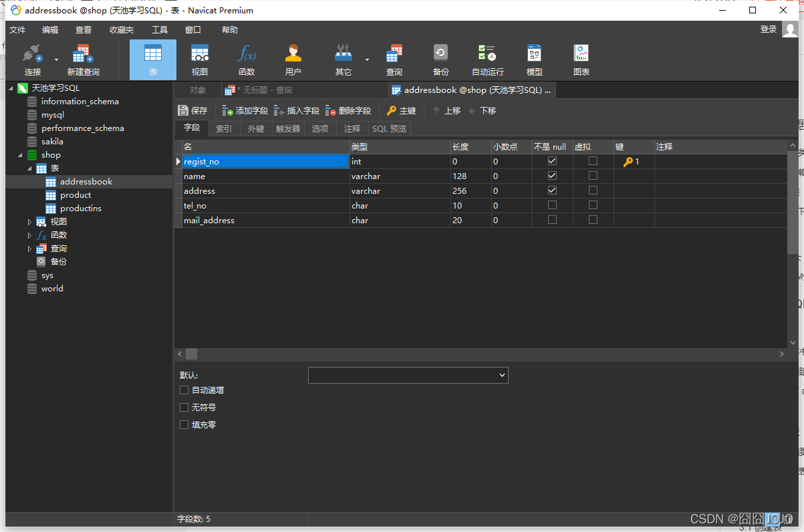Click the length cell 128 of name
This screenshot has height=532, width=804.
tap(471, 176)
